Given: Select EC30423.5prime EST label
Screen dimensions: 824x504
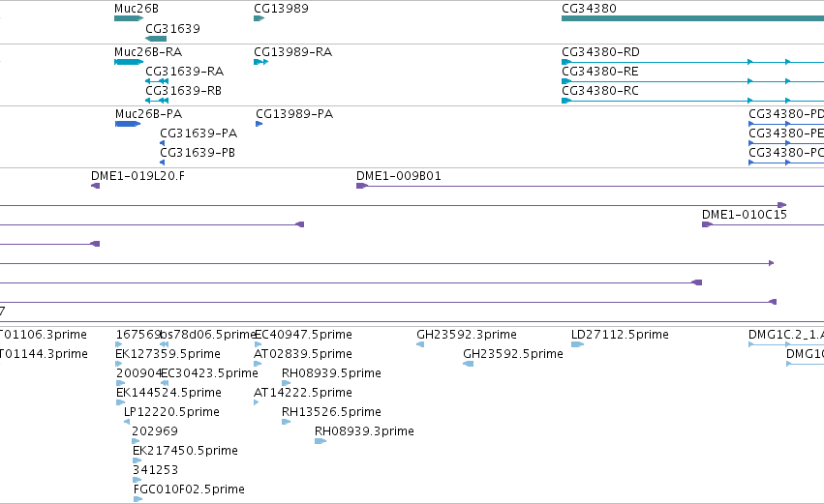Looking at the screenshot, I should click(209, 373).
